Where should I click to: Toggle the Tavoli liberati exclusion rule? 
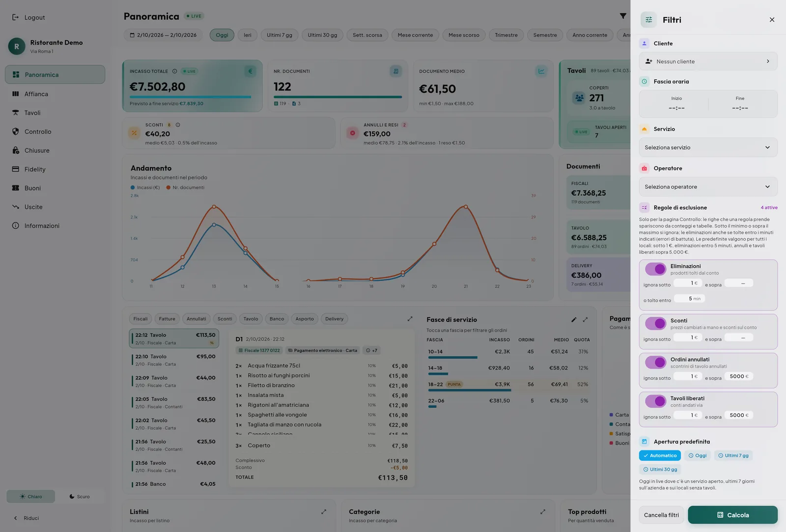(x=655, y=401)
